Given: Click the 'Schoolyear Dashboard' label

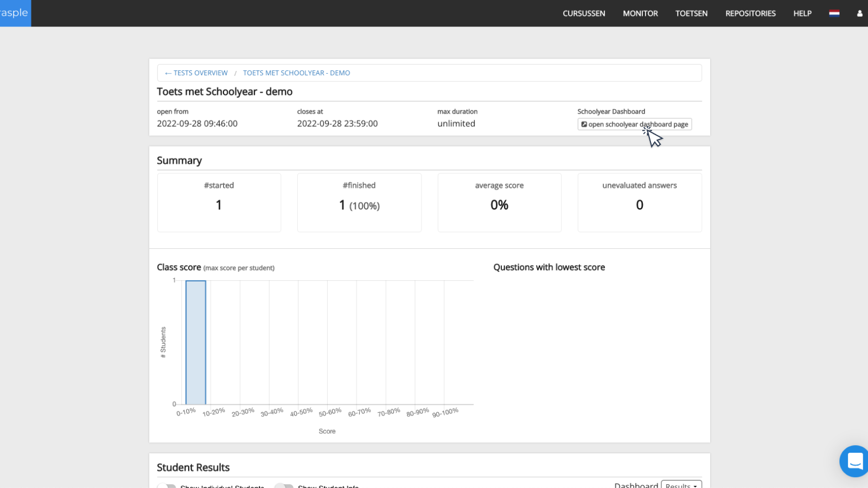Looking at the screenshot, I should [611, 112].
